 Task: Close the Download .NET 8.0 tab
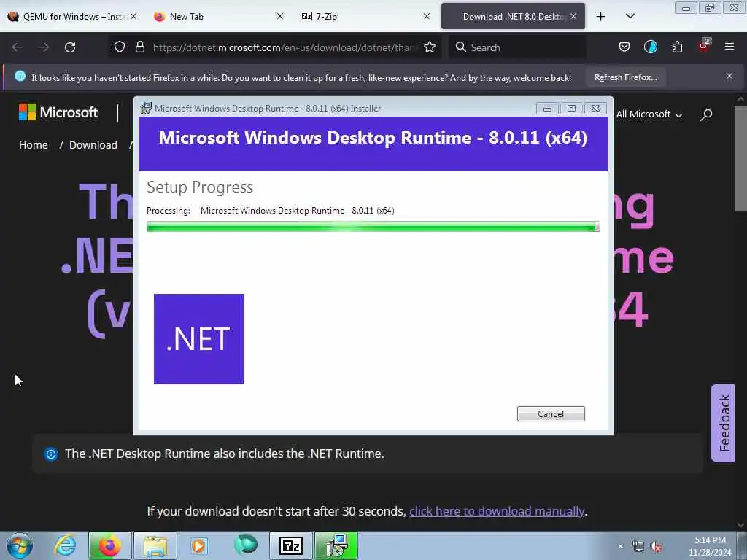point(573,16)
